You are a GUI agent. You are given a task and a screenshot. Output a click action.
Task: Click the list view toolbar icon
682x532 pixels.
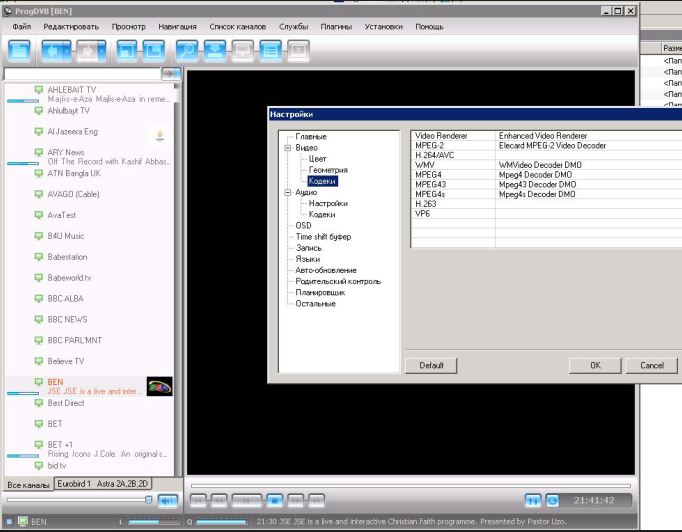click(x=270, y=49)
